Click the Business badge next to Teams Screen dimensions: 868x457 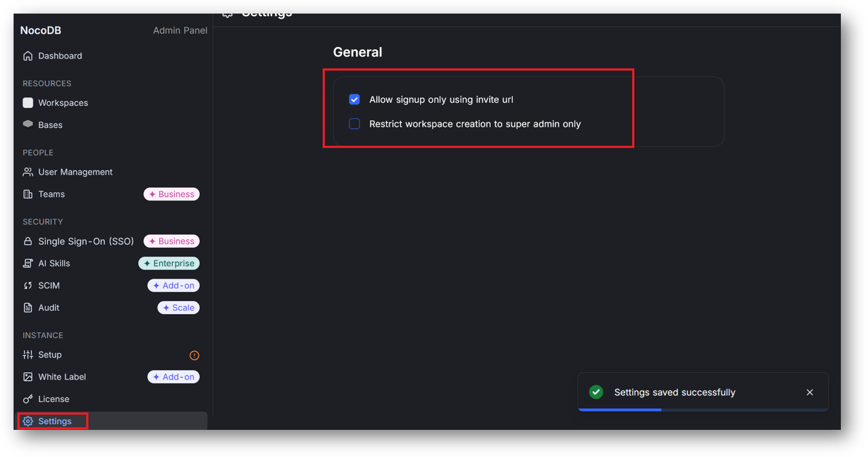coord(171,194)
